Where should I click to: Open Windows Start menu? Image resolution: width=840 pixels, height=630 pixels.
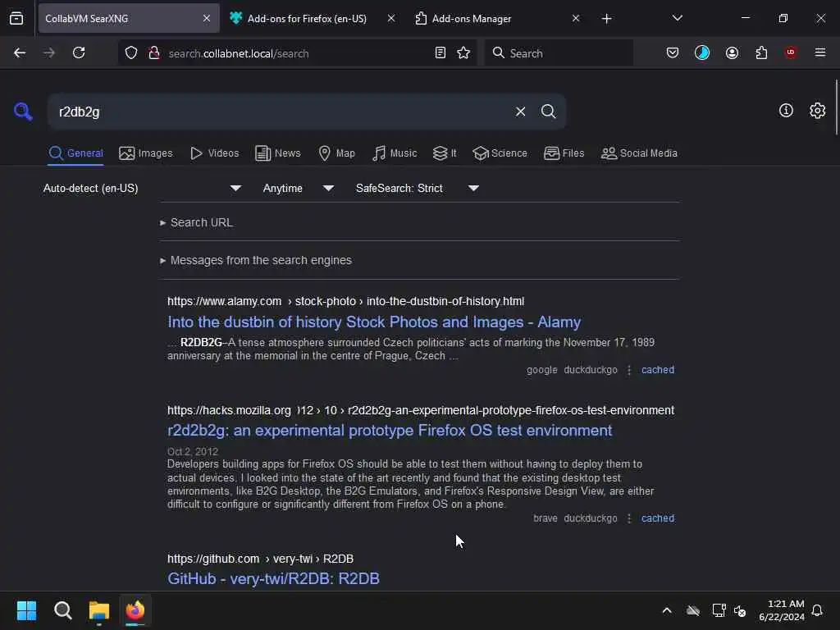27,610
